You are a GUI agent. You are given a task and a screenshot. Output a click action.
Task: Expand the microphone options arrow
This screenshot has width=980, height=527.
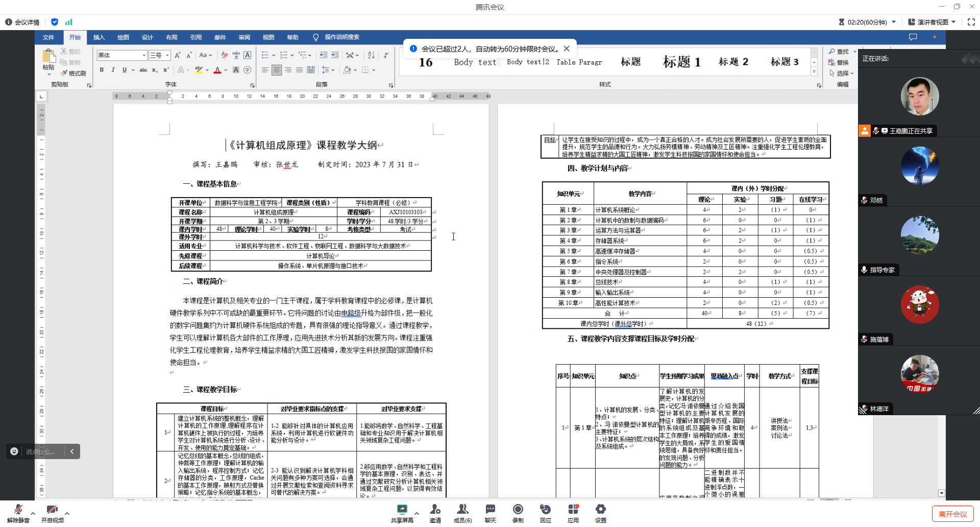[x=33, y=513]
